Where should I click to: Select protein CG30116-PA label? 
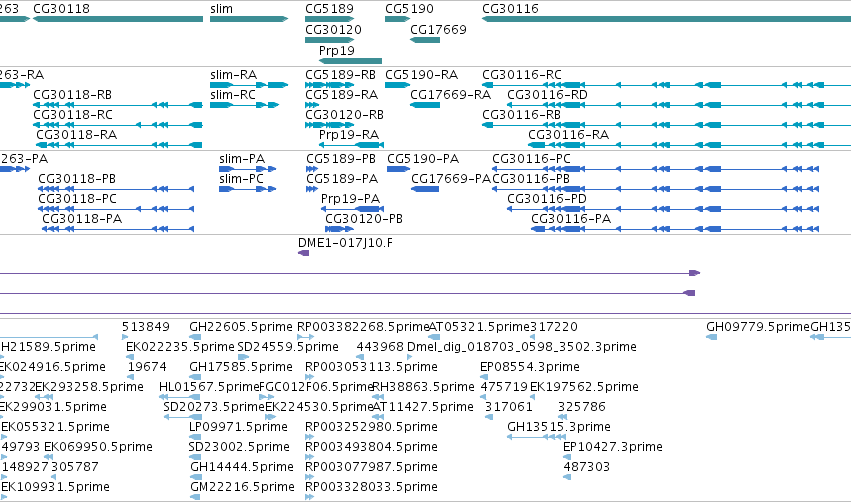[571, 219]
